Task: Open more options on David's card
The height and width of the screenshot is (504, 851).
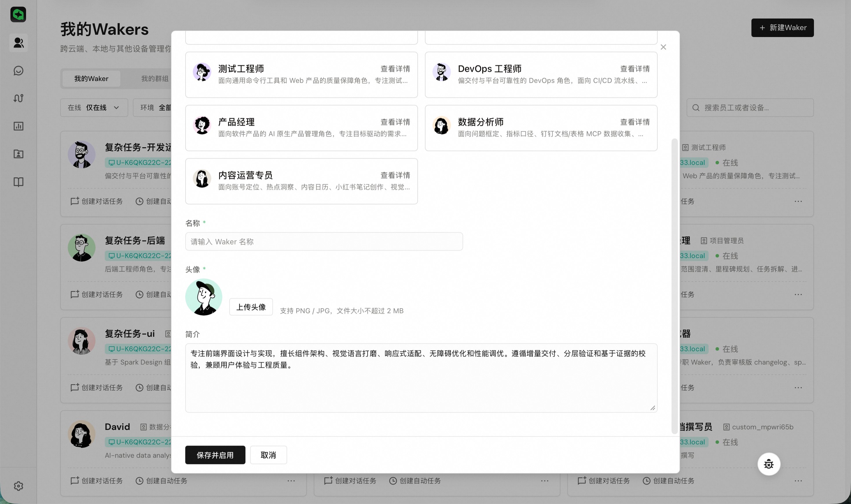Action: [291, 481]
